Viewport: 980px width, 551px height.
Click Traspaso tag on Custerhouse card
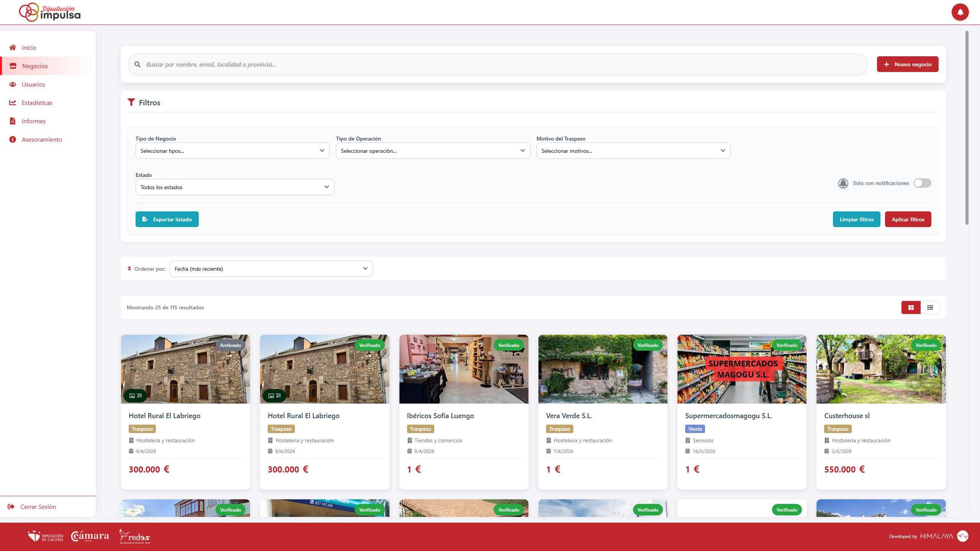[838, 429]
